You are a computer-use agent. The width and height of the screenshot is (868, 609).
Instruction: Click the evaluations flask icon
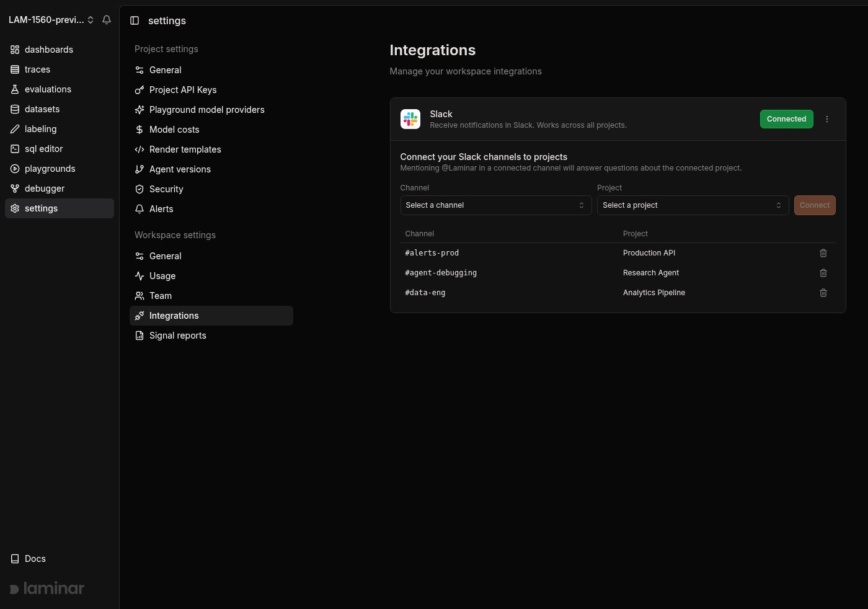coord(15,89)
